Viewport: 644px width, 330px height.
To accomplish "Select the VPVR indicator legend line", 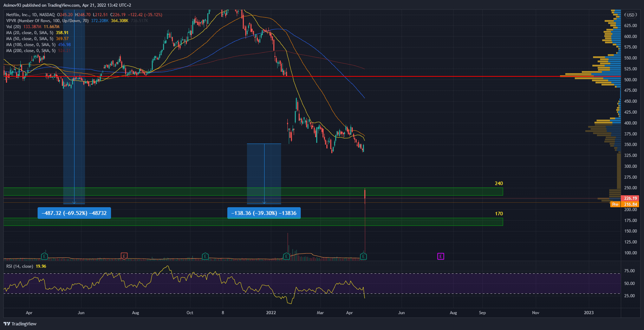I will [x=47, y=21].
